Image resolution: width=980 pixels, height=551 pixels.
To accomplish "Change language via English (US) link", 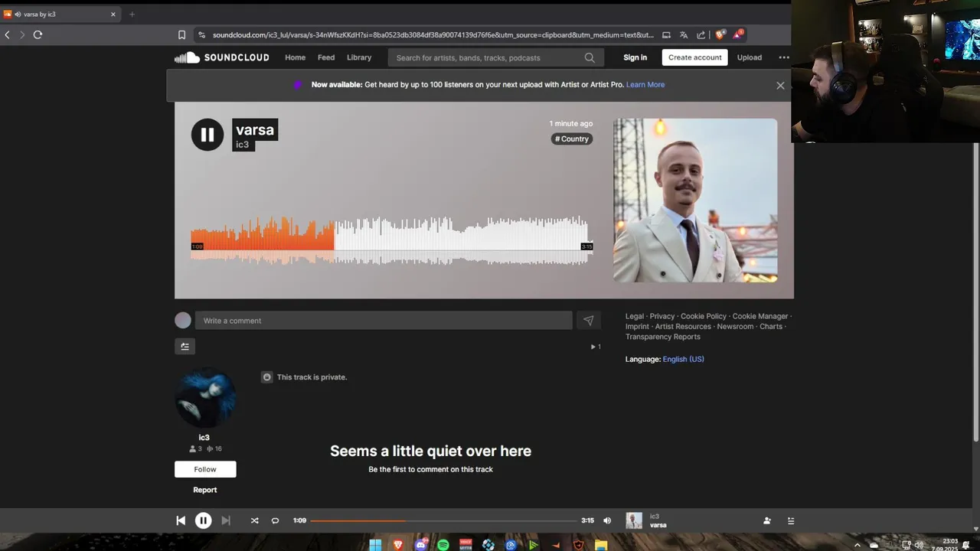I will click(x=683, y=359).
